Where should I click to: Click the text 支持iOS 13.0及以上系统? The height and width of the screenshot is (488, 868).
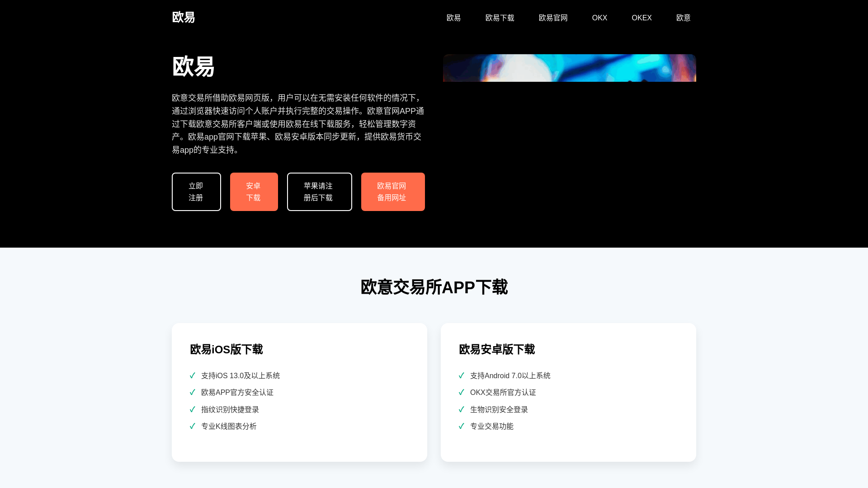click(x=241, y=375)
